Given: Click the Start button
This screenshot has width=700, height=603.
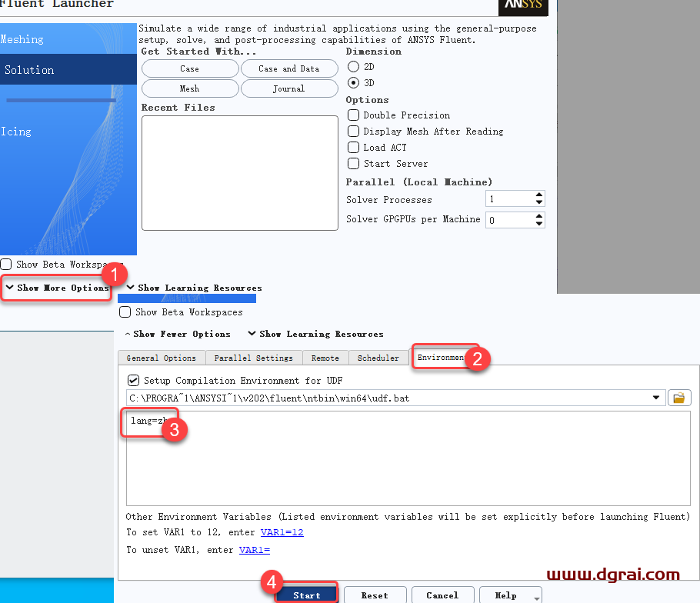Looking at the screenshot, I should tap(307, 595).
